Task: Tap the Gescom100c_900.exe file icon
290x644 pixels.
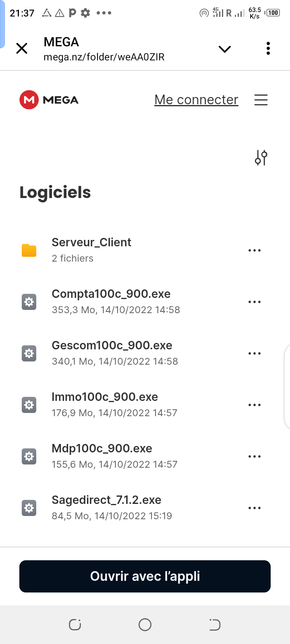Action: click(x=29, y=353)
